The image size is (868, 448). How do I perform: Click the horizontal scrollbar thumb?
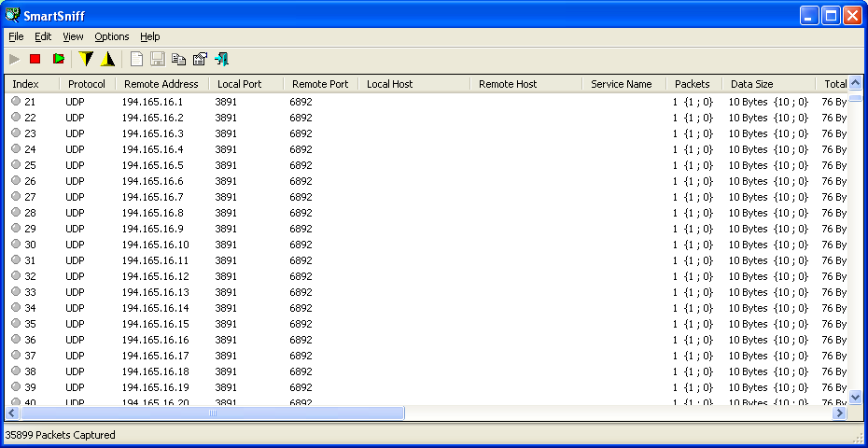(213, 413)
